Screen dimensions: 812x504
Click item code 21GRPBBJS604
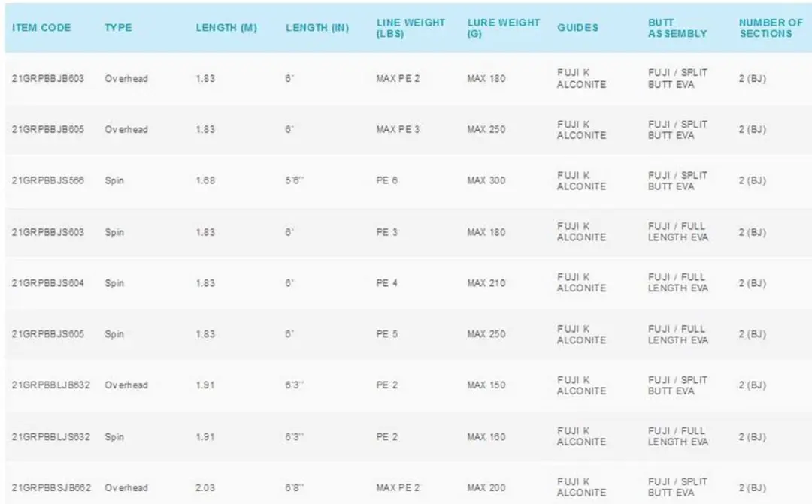coord(47,283)
